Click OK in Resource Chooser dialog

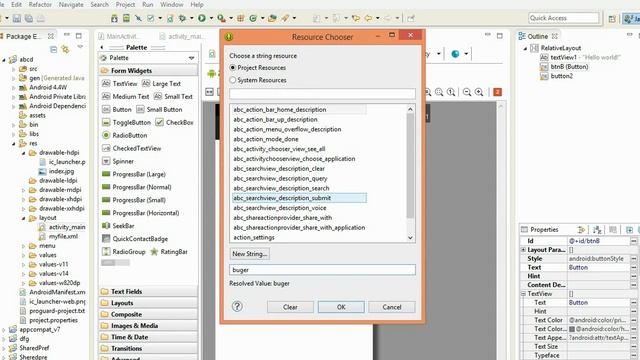point(341,307)
